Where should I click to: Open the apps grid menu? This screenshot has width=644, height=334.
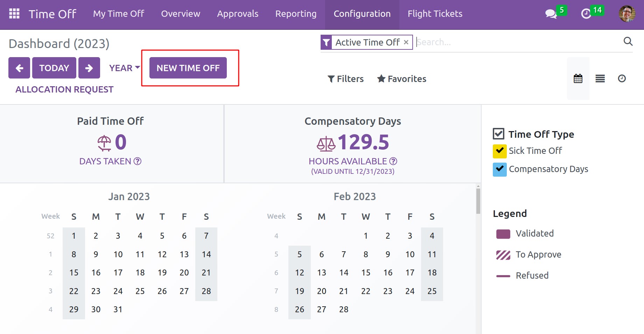[x=14, y=14]
